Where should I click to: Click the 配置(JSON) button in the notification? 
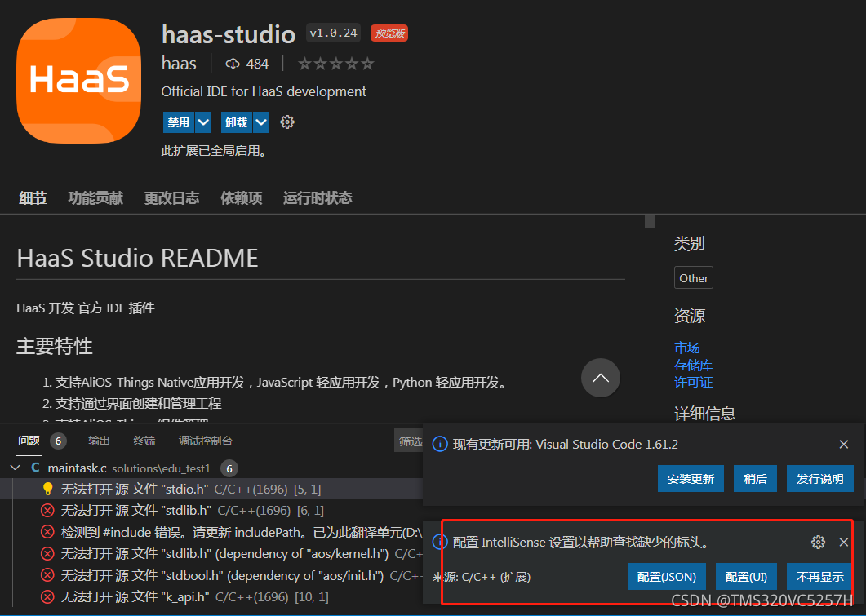(x=666, y=576)
